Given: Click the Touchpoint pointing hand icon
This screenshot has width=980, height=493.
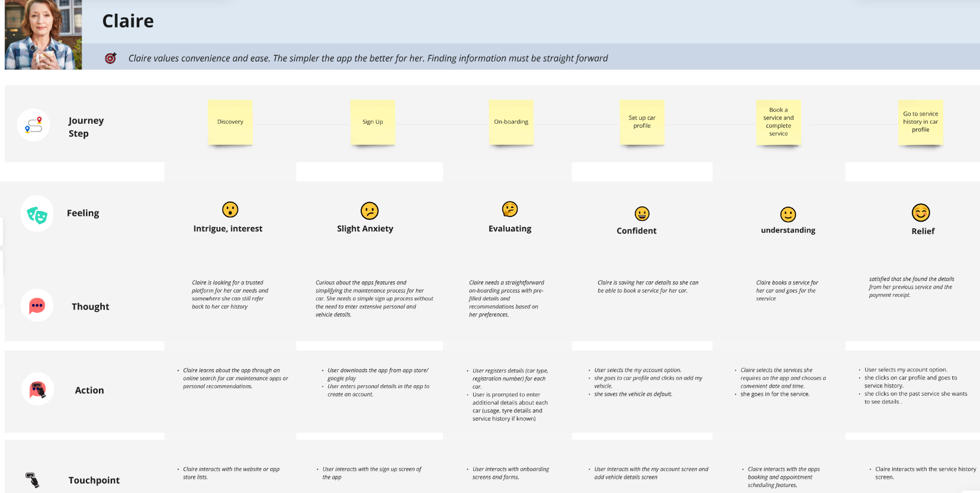Looking at the screenshot, I should point(33,479).
